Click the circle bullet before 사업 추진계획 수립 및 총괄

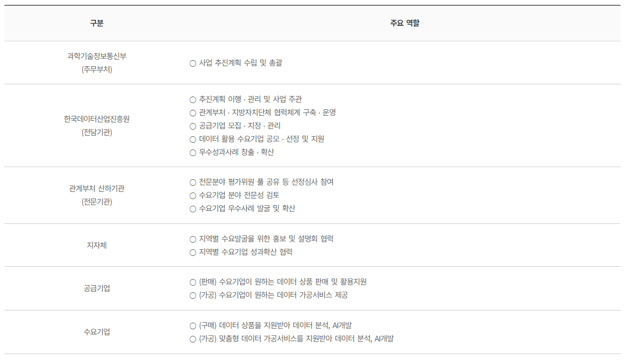(x=193, y=63)
